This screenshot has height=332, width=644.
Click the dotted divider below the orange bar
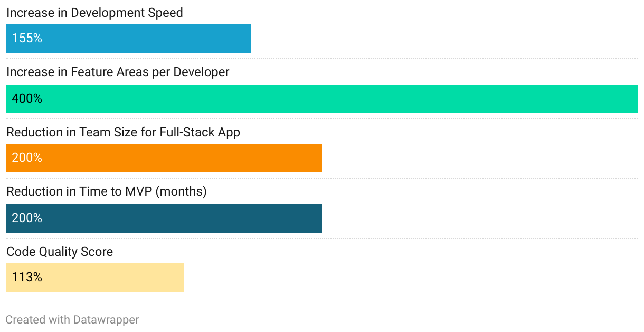(322, 178)
